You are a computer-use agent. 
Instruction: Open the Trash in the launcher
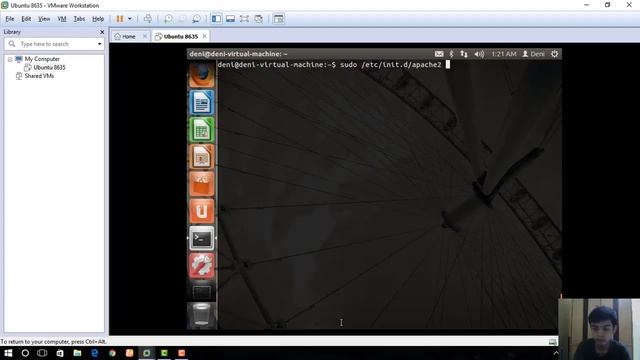pos(202,315)
